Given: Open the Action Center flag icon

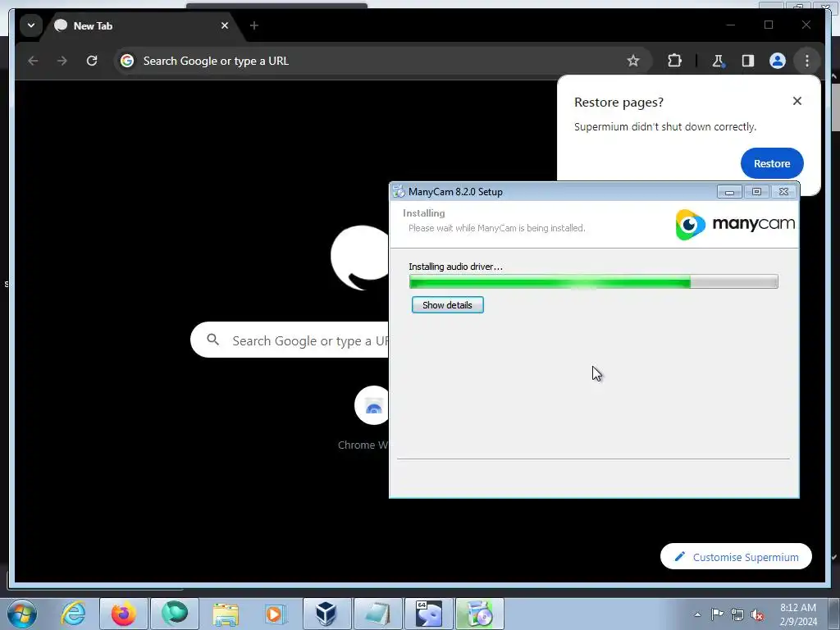Looking at the screenshot, I should pos(717,614).
